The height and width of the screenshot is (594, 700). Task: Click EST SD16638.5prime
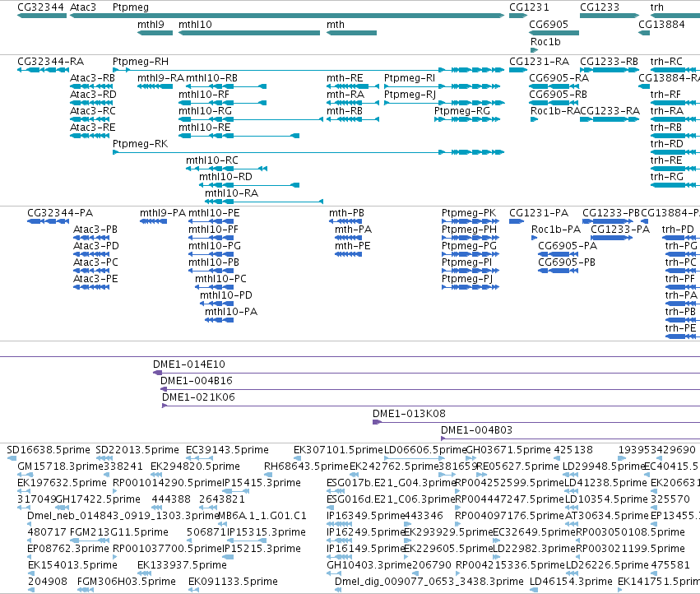(49, 450)
